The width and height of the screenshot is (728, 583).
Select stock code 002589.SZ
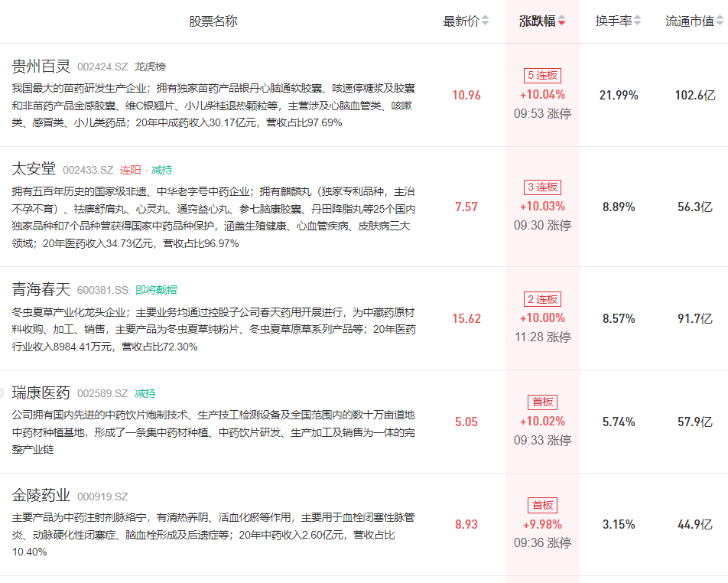pos(102,393)
